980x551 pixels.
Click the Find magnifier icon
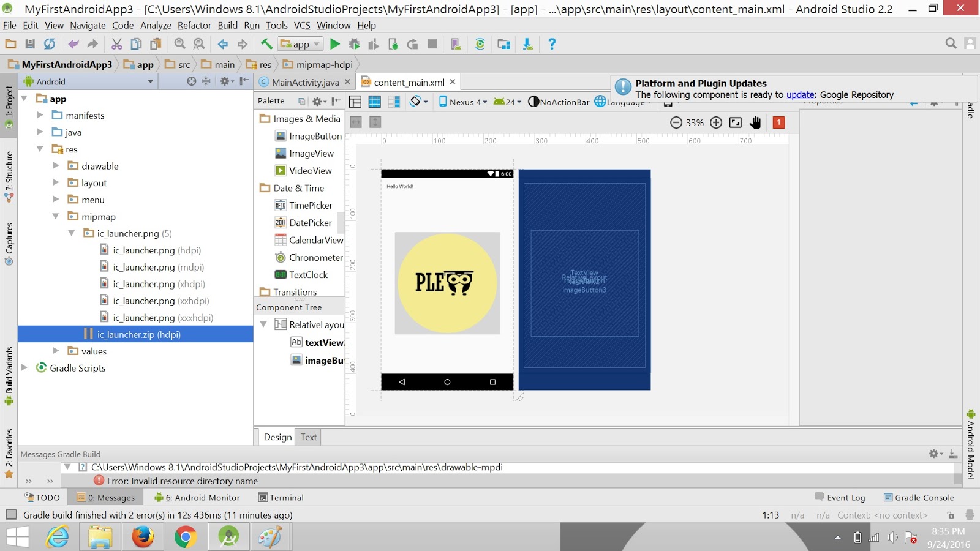click(179, 44)
